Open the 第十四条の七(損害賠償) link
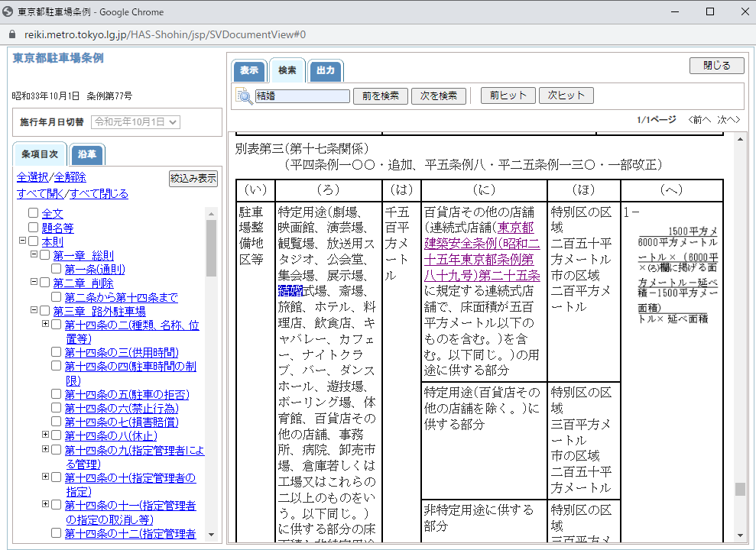 (x=122, y=422)
